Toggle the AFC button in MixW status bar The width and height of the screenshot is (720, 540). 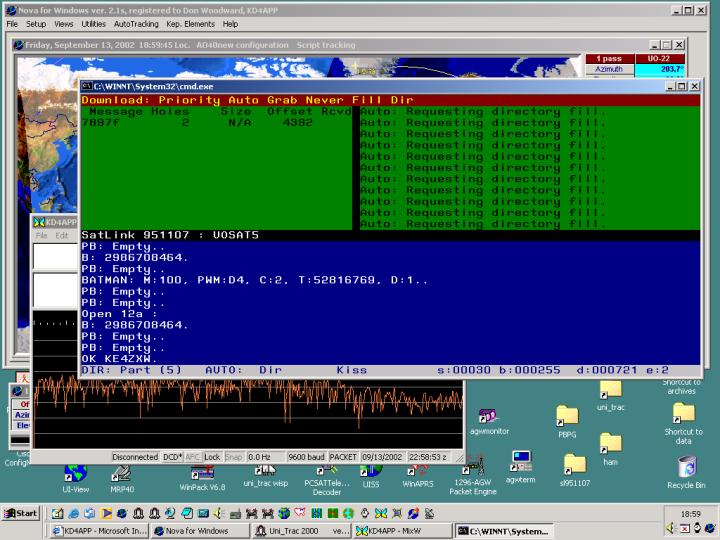(192, 457)
